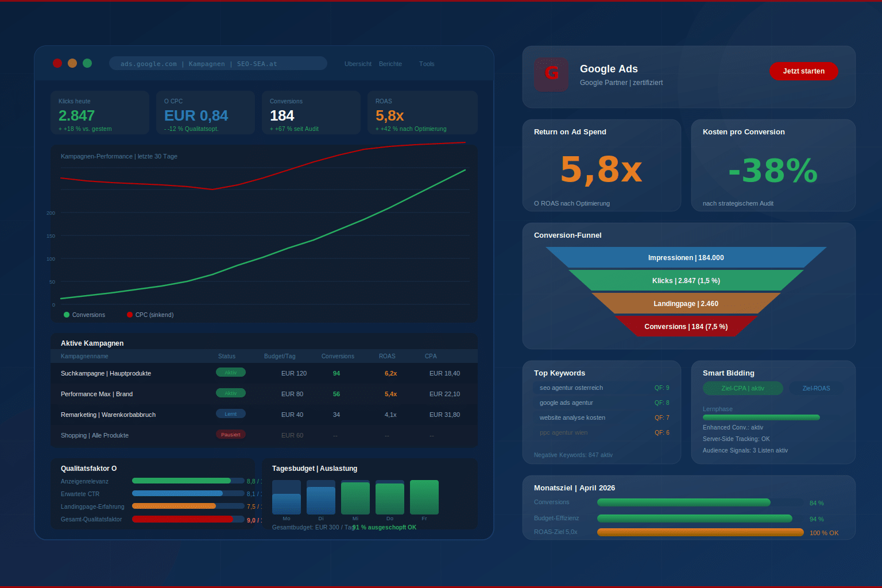Image resolution: width=882 pixels, height=588 pixels.
Task: Click the Negative Keywords: 847 aktiv text
Action: pyautogui.click(x=573, y=455)
